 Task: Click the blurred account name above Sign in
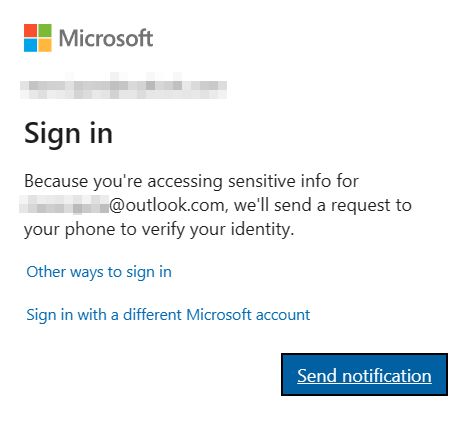[x=123, y=86]
